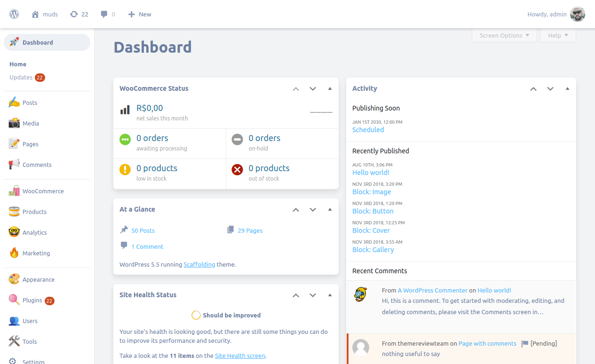Collapse the Site Health Status panel
595x364 pixels.
[x=330, y=295]
